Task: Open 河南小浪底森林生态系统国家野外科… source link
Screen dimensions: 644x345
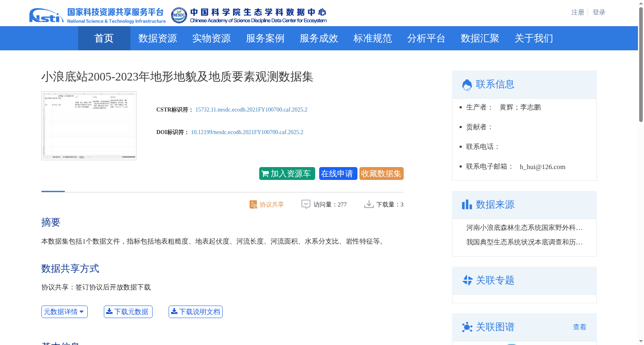Action: pyautogui.click(x=524, y=228)
